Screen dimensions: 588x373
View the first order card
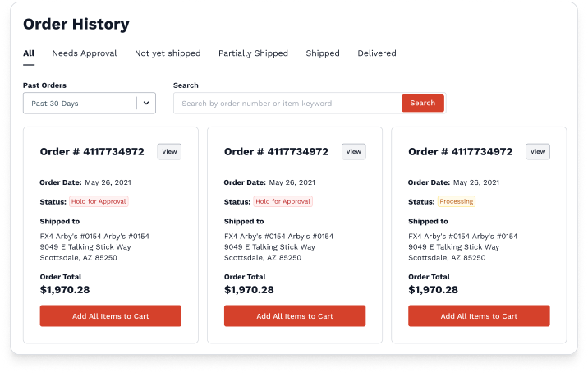tap(169, 151)
